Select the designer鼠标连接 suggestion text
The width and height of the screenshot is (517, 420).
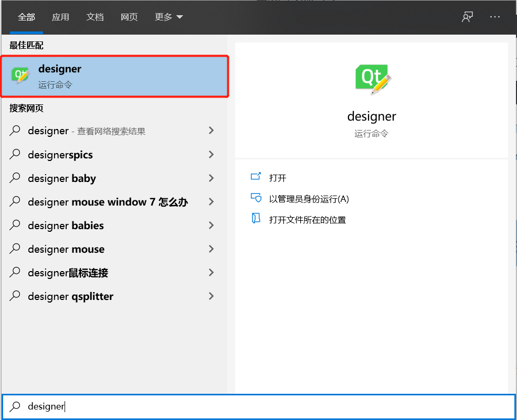click(68, 273)
